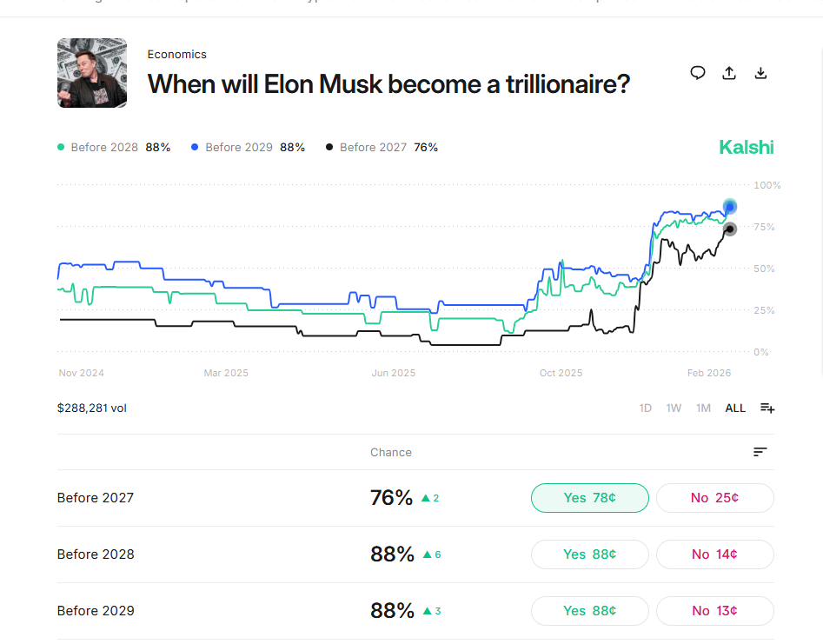Click the share upload icon
This screenshot has height=644, width=823.
click(729, 73)
